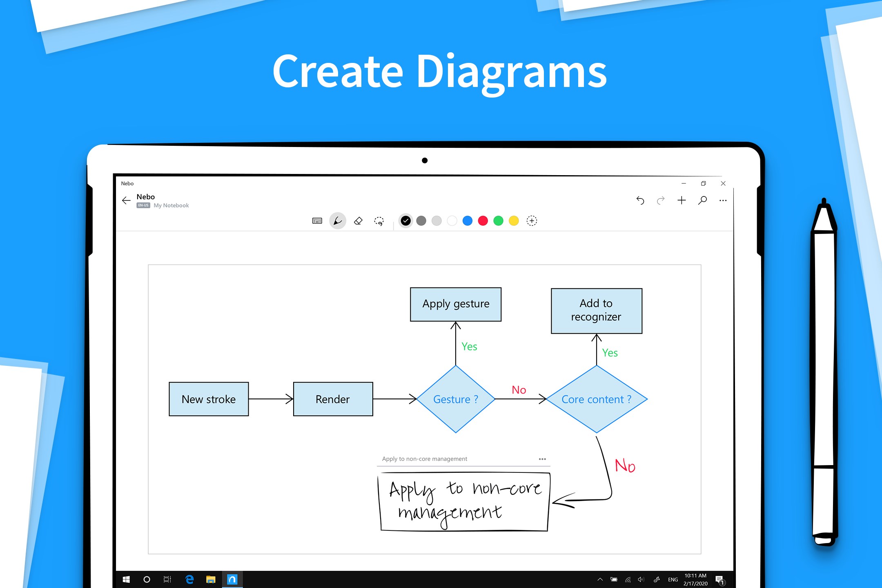Undo the last action
Image resolution: width=882 pixels, height=588 pixels.
(x=640, y=200)
